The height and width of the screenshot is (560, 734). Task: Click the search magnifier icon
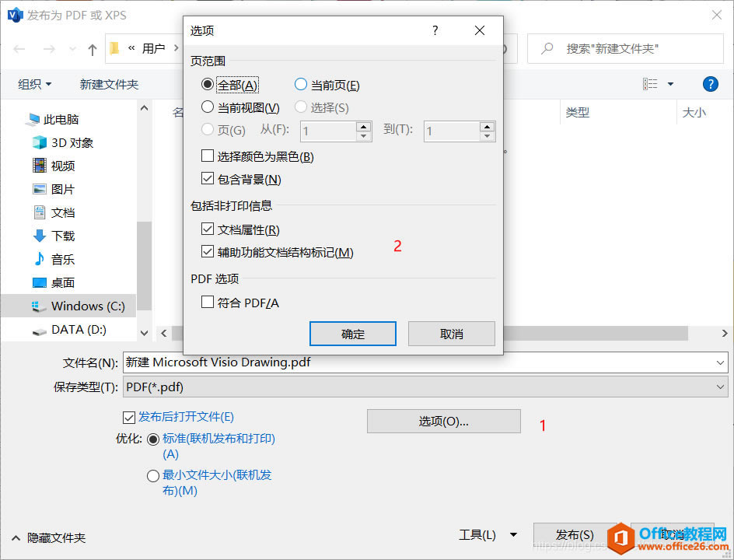(x=547, y=48)
